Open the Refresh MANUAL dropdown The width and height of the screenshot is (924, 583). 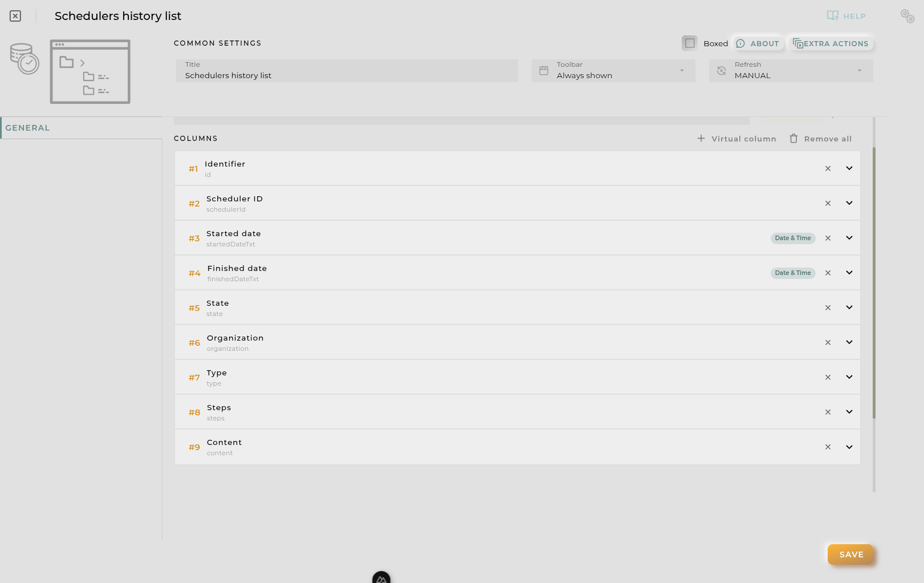(791, 71)
